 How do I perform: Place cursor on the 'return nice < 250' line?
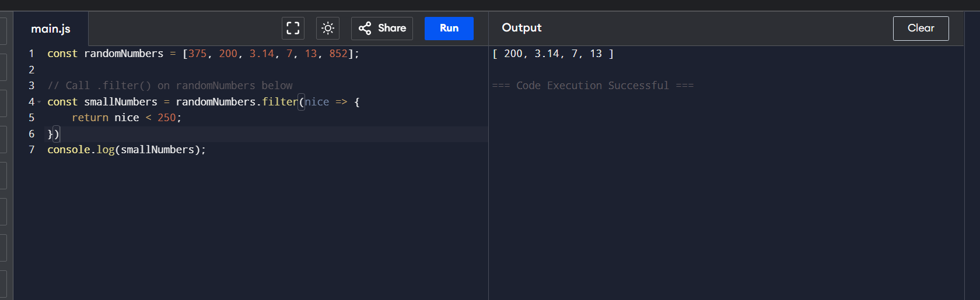[x=127, y=118]
